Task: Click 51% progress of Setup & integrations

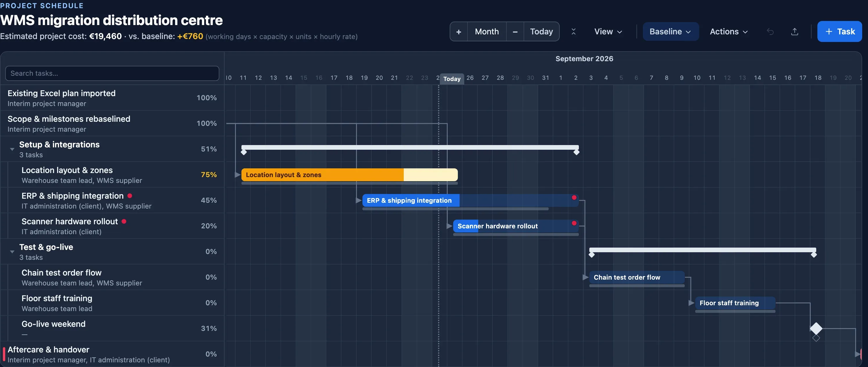Action: (209, 149)
